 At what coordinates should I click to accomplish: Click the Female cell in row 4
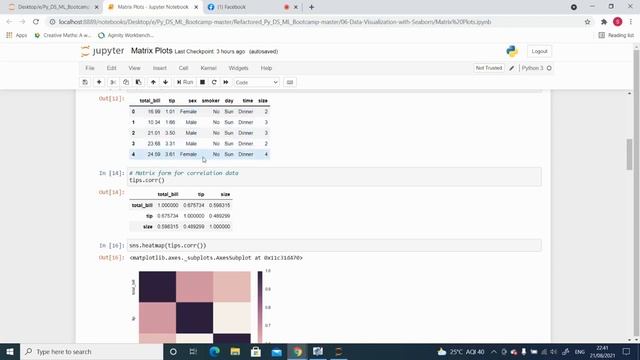click(x=188, y=154)
